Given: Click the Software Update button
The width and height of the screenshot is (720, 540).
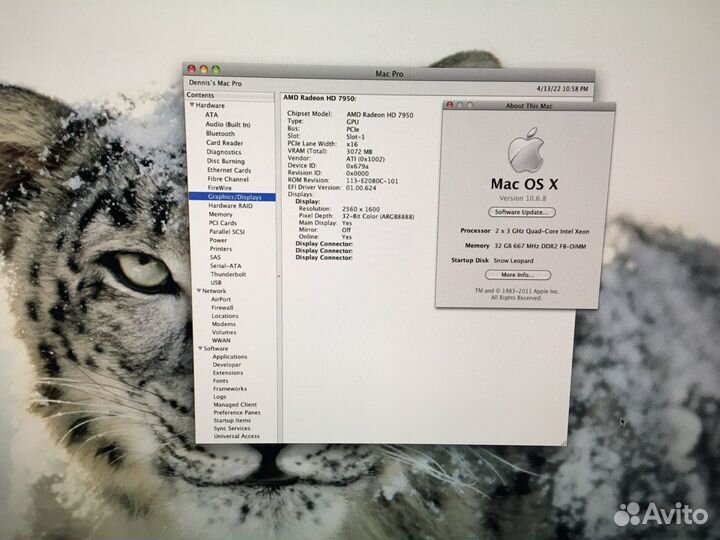Looking at the screenshot, I should [522, 212].
